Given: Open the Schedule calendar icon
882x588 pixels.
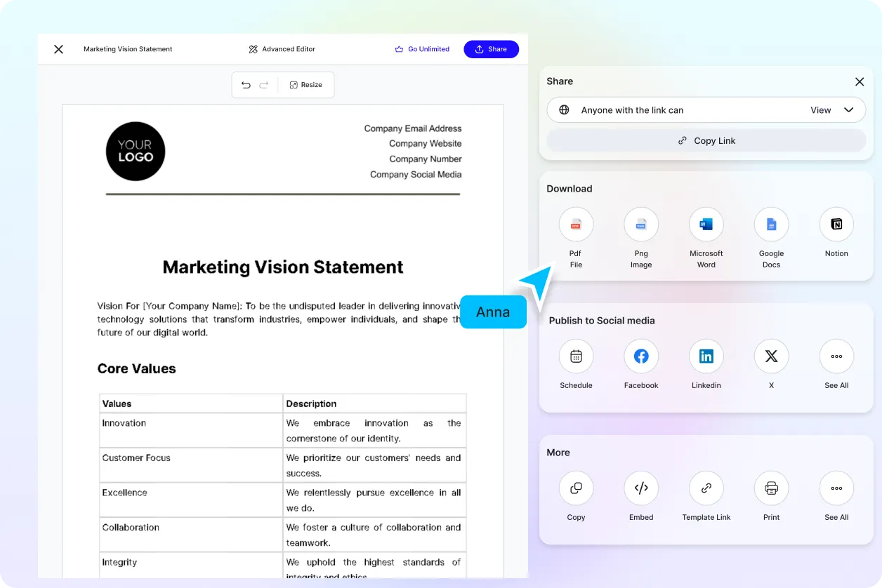Looking at the screenshot, I should (576, 356).
